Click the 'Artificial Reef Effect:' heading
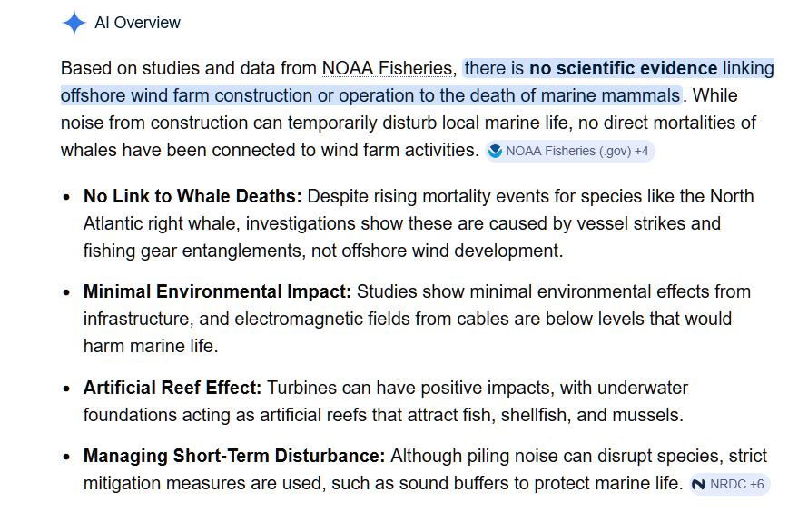808x532 pixels. [x=172, y=388]
